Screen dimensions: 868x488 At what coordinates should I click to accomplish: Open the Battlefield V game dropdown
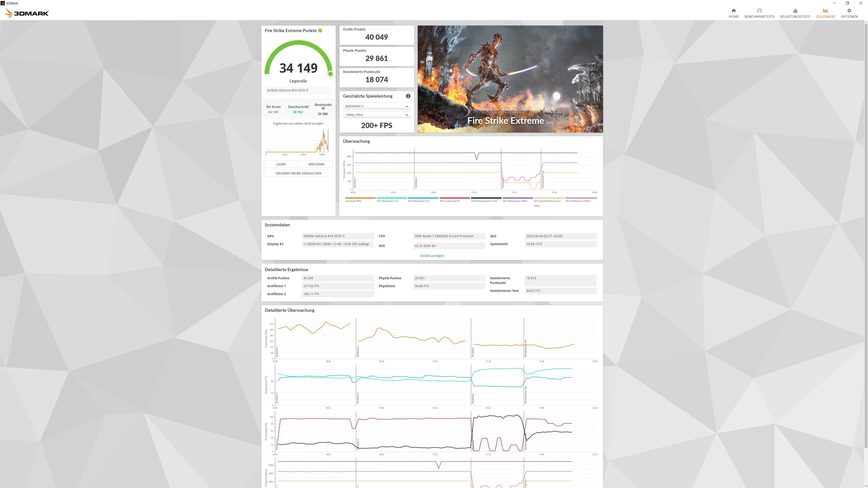[x=376, y=106]
